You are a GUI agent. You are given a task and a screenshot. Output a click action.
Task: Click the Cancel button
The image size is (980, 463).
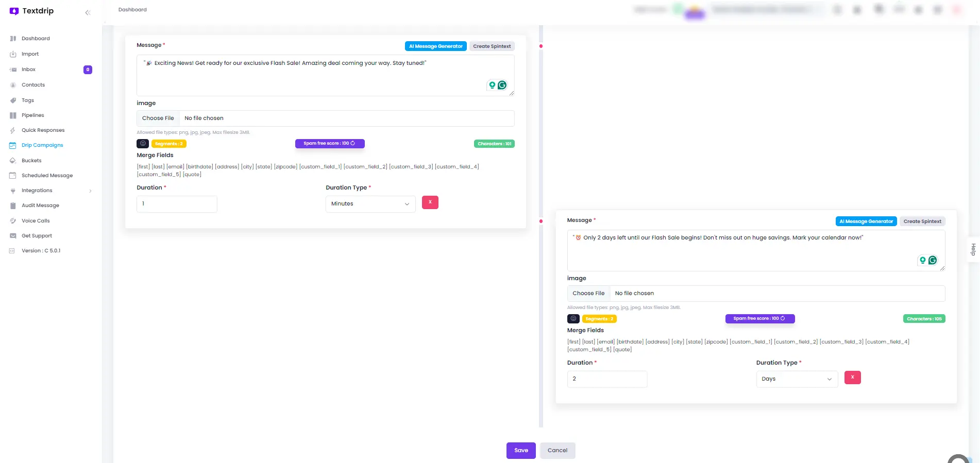[557, 451]
